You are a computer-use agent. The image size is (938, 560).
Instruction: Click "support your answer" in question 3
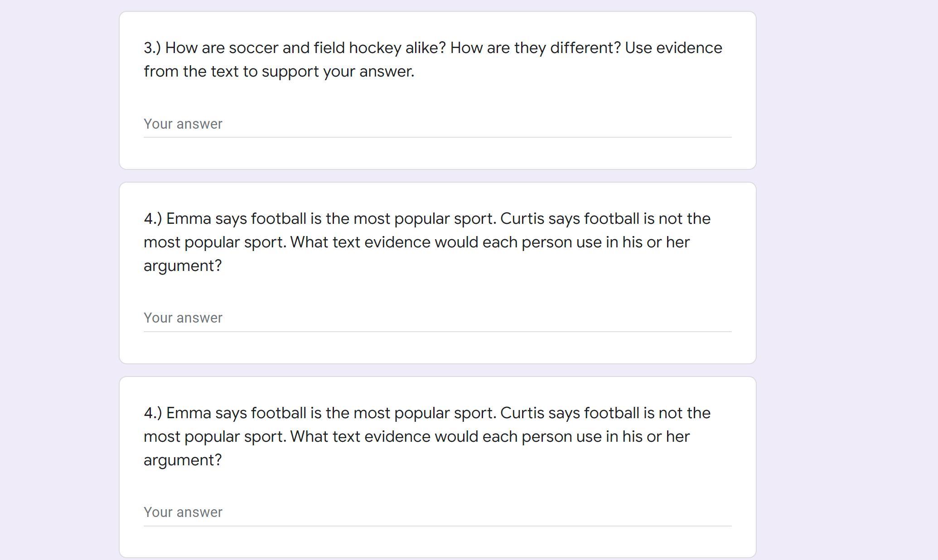pyautogui.click(x=338, y=72)
